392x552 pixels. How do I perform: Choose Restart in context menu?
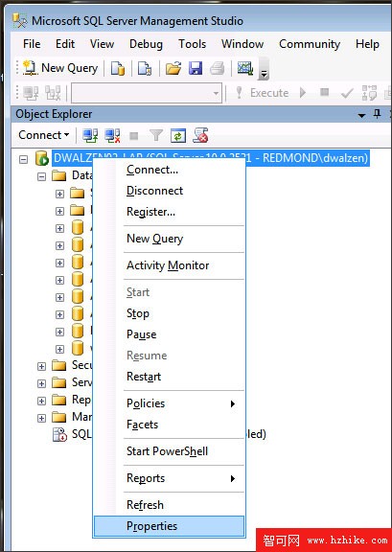(x=169, y=377)
